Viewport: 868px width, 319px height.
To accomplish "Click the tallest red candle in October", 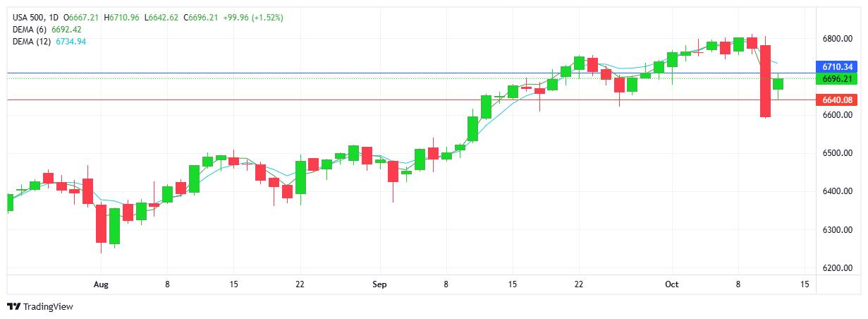I will [x=765, y=81].
